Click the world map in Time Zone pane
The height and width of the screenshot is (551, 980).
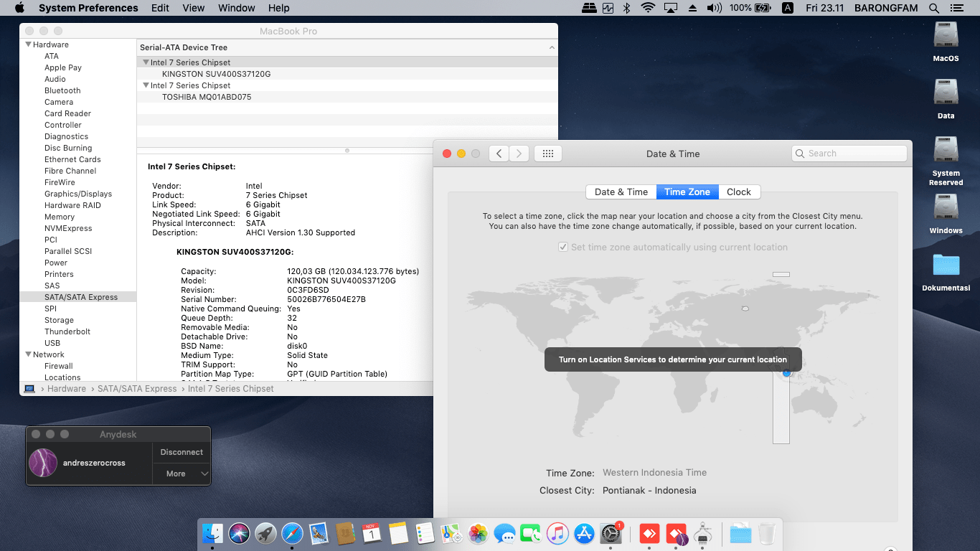pyautogui.click(x=673, y=359)
